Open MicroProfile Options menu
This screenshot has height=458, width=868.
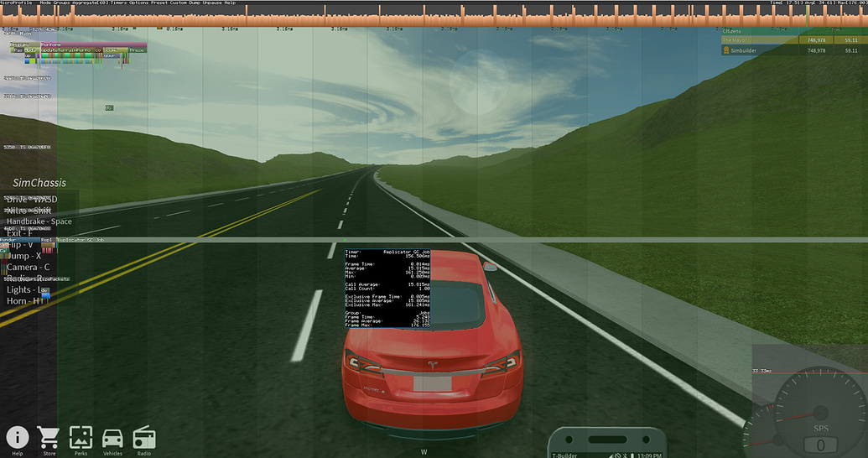coord(139,3)
